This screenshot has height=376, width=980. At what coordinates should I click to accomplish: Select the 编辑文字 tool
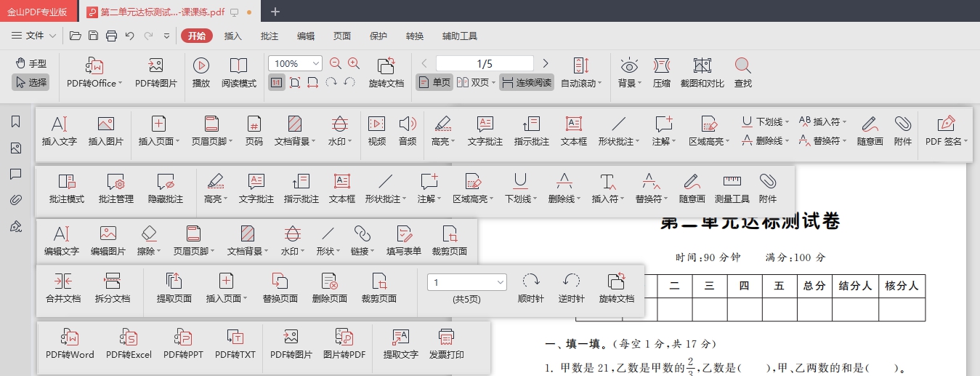pos(62,241)
